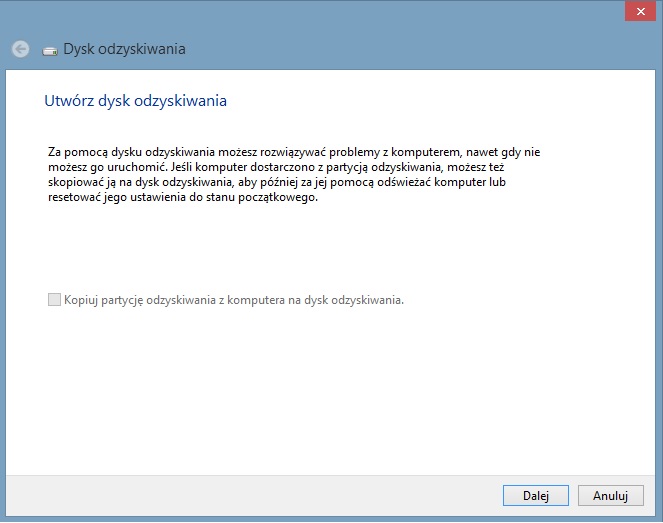Click the checkbox label about copying recovery partition
The height and width of the screenshot is (523, 663).
(x=234, y=300)
